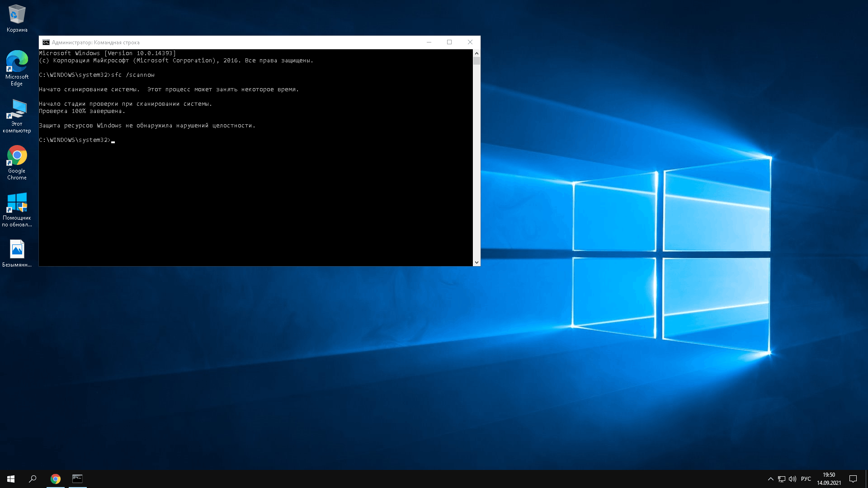868x488 pixels.
Task: Click the Администратор: Командная строка title text
Action: (x=96, y=42)
